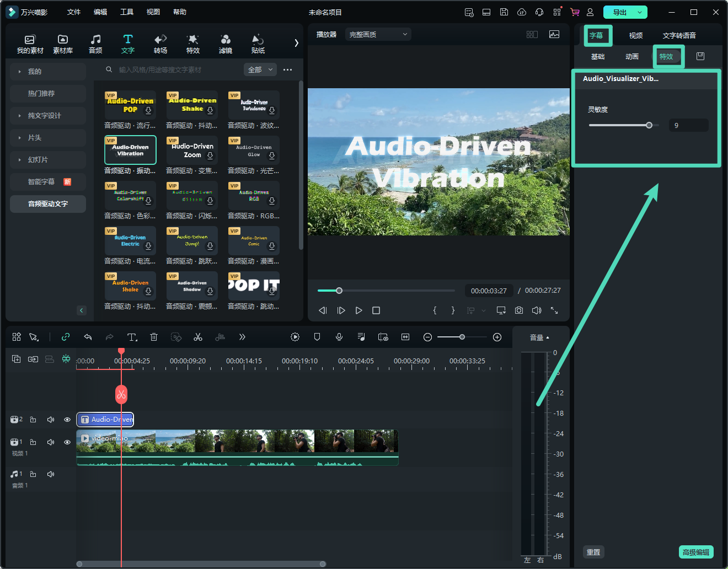Click the undo arrow in timeline toolbar

tap(88, 337)
